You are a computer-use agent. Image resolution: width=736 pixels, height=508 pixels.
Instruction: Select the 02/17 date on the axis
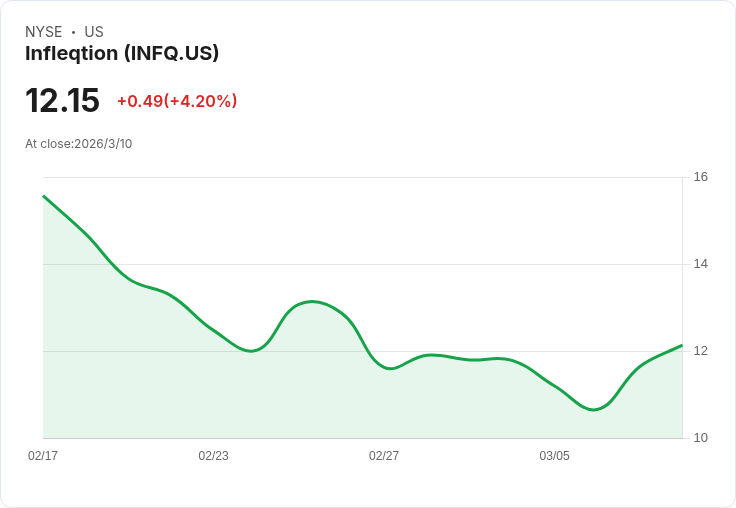[43, 456]
